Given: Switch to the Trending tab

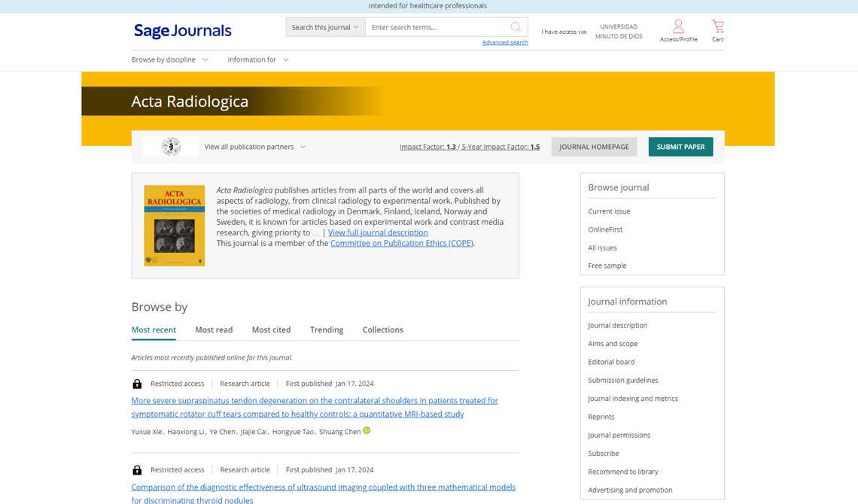Looking at the screenshot, I should pos(327,329).
